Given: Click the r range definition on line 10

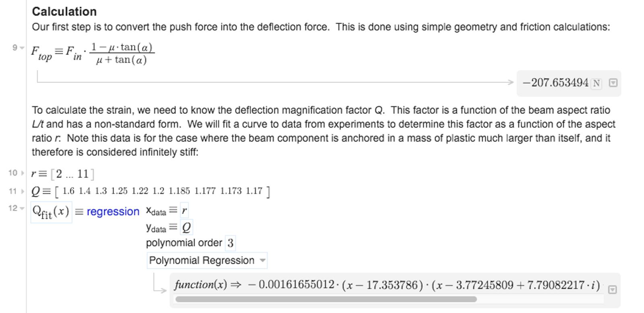Looking at the screenshot, I should (x=63, y=174).
